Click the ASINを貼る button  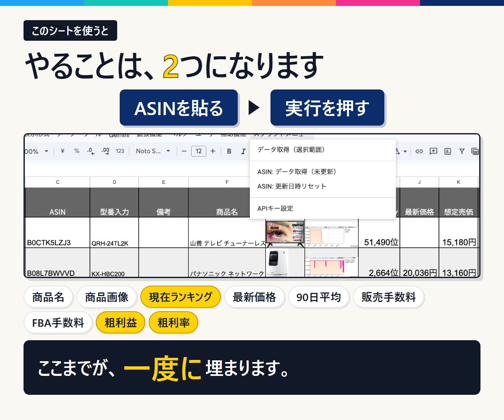tap(179, 108)
